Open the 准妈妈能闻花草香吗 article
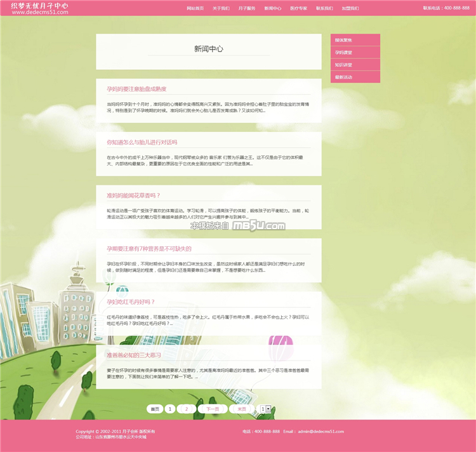This screenshot has width=476, height=452. [134, 196]
